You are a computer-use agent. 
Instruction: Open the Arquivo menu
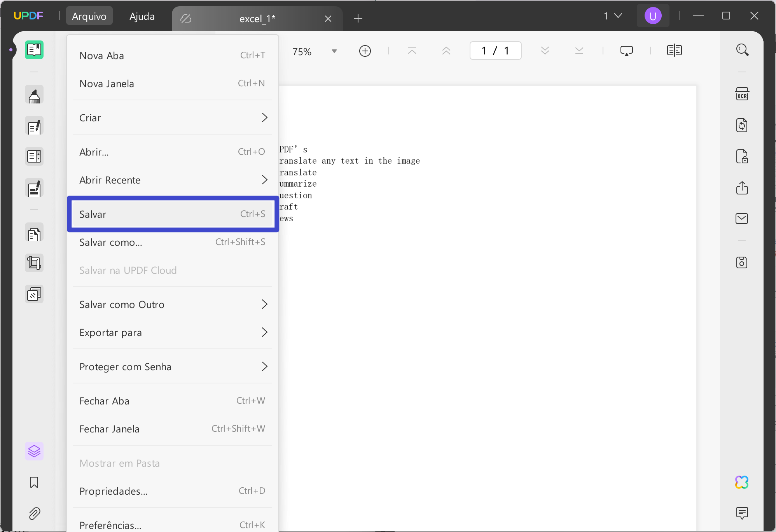click(x=89, y=16)
